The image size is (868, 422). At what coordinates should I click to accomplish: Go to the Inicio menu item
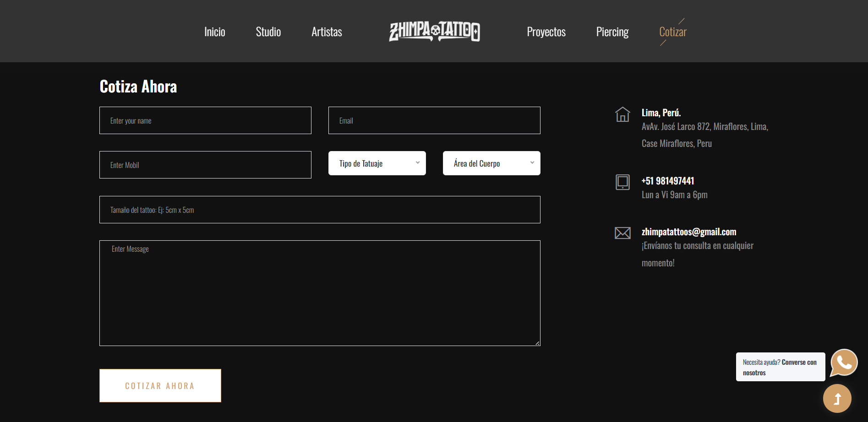click(214, 32)
